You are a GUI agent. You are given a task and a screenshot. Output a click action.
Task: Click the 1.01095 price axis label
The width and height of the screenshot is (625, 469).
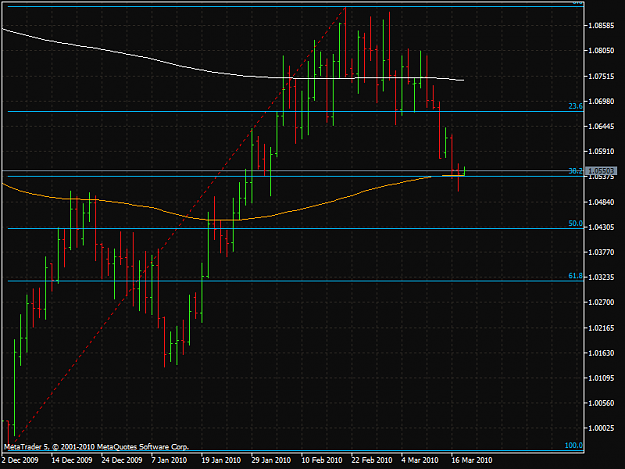pyautogui.click(x=601, y=378)
